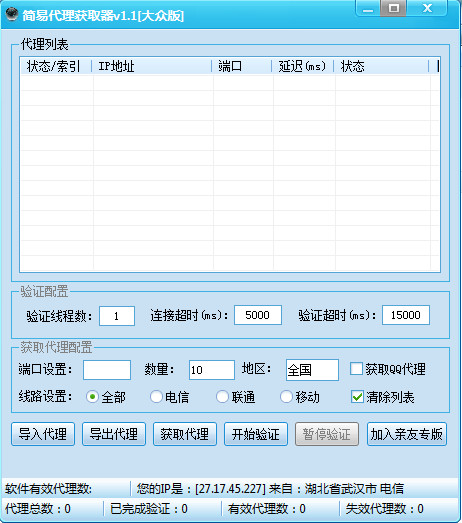Image resolution: width=462 pixels, height=523 pixels.
Task: Minimize the proxy tool window
Action: (x=368, y=8)
